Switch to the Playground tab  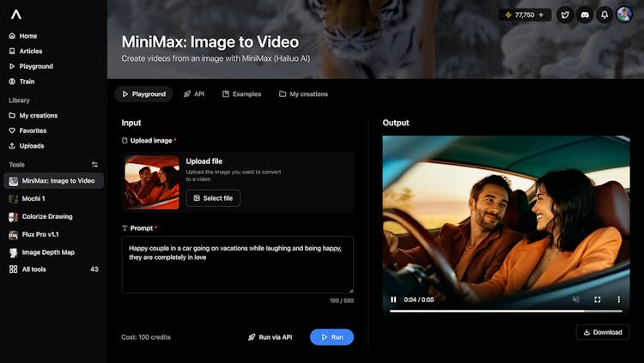click(x=143, y=94)
